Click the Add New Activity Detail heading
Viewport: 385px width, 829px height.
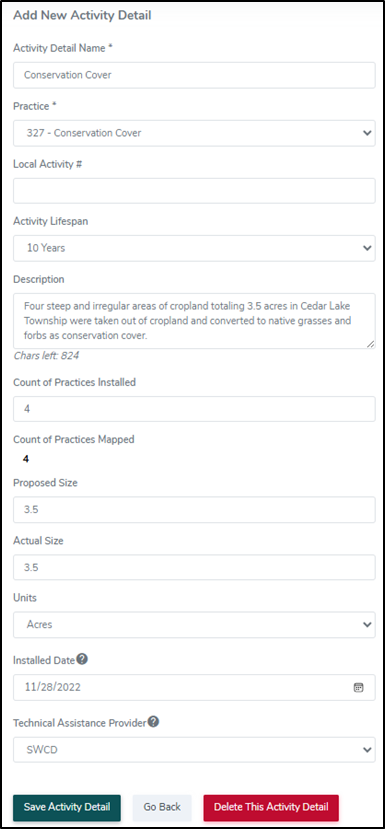point(82,16)
